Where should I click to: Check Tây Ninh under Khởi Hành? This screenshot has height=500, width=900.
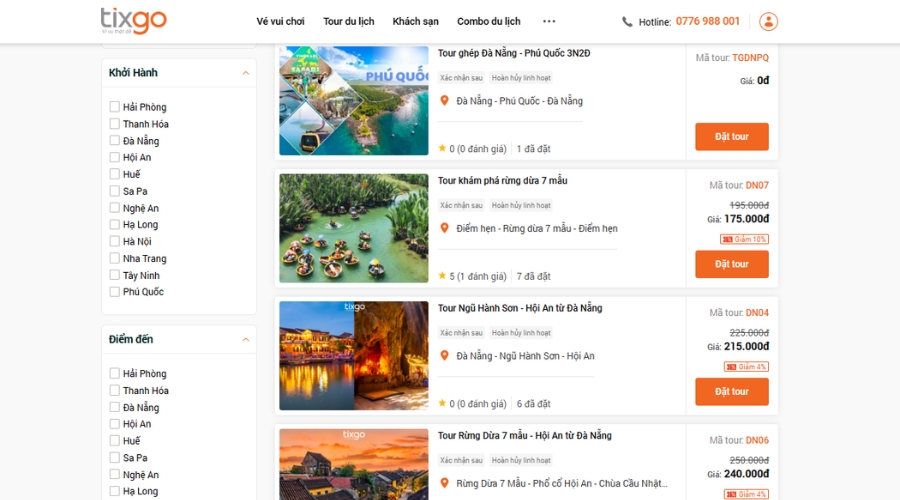pyautogui.click(x=115, y=275)
